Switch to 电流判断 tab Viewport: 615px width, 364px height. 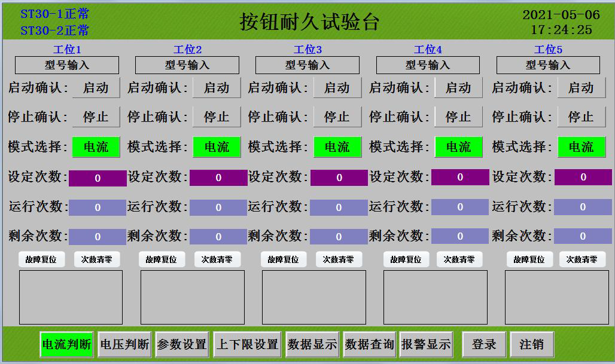point(66,344)
